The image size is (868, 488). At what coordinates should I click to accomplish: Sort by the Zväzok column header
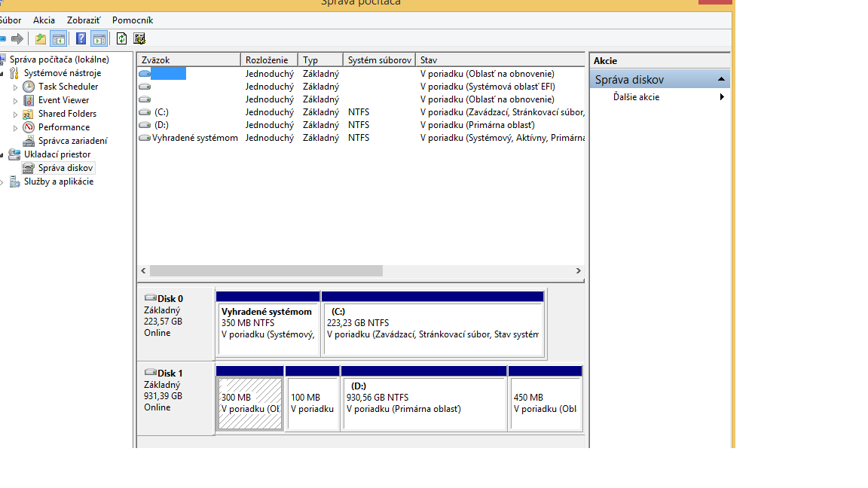coord(189,59)
